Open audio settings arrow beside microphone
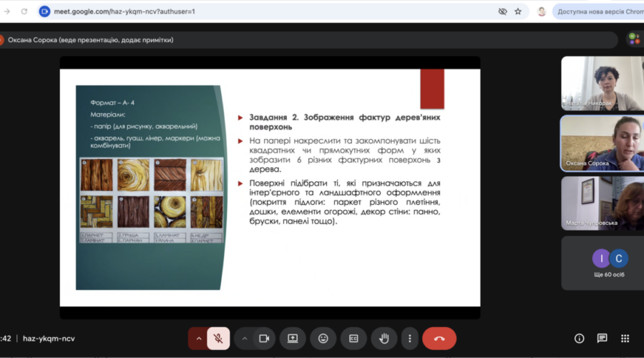The image size is (644, 358). [198, 339]
